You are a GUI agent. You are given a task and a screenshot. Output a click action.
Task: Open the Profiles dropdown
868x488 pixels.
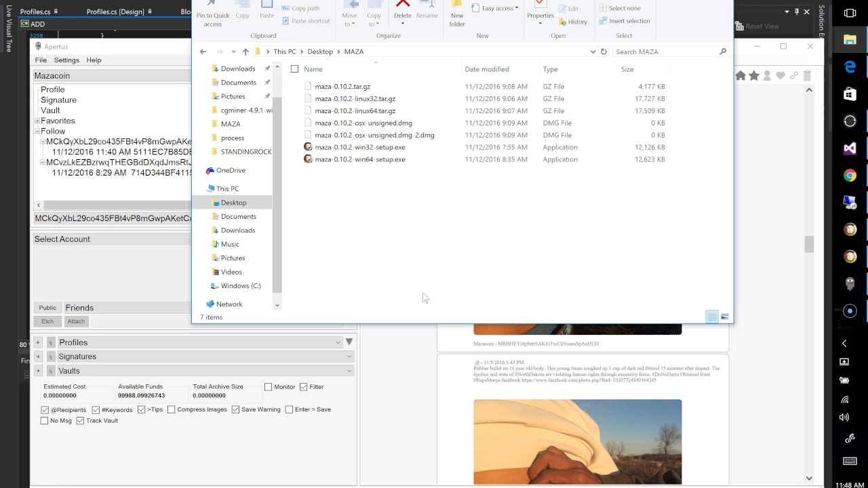[x=338, y=342]
